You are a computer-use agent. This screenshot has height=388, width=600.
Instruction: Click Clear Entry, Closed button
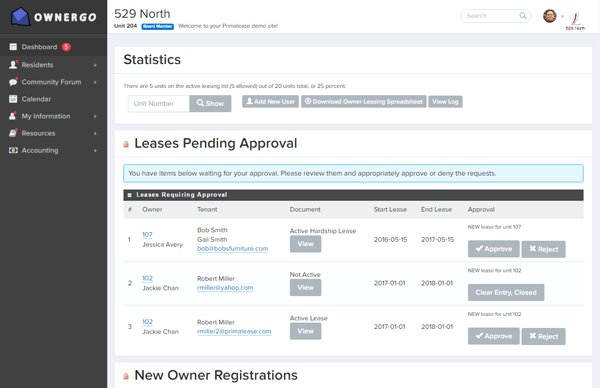point(506,292)
